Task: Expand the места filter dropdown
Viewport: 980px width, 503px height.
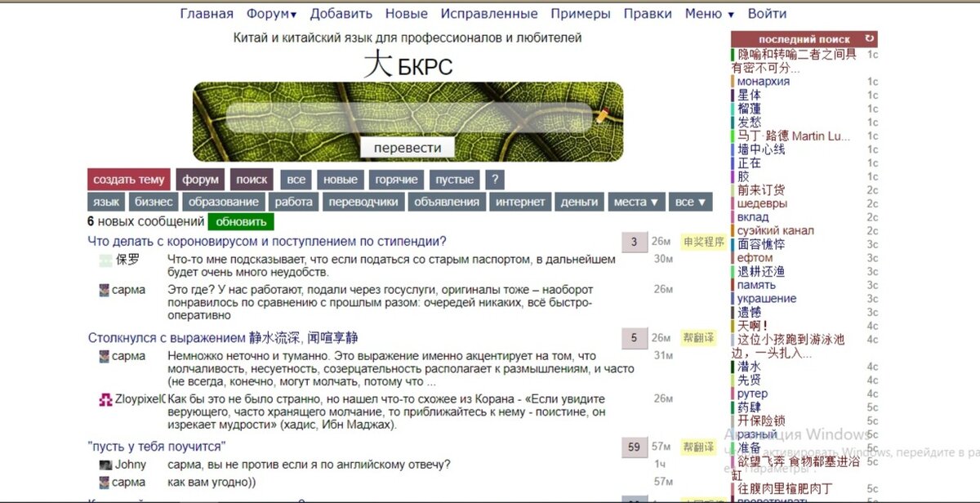Action: click(636, 202)
